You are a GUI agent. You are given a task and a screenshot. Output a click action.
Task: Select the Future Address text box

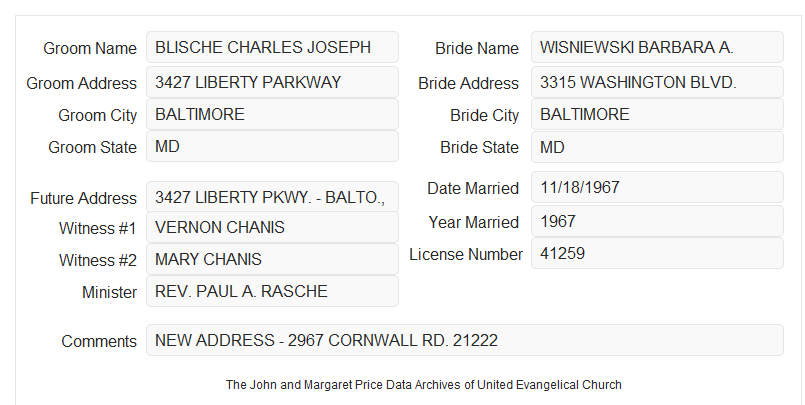(x=272, y=197)
